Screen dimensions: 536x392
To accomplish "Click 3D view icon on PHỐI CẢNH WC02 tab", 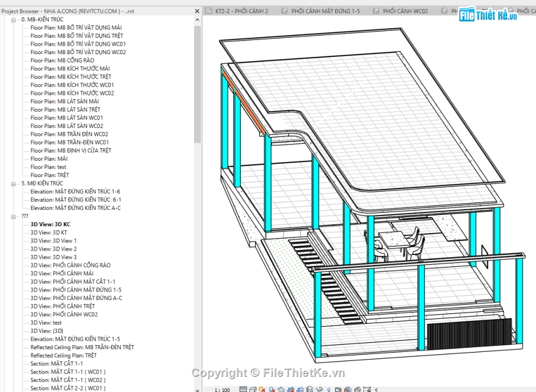I will pyautogui.click(x=376, y=11).
